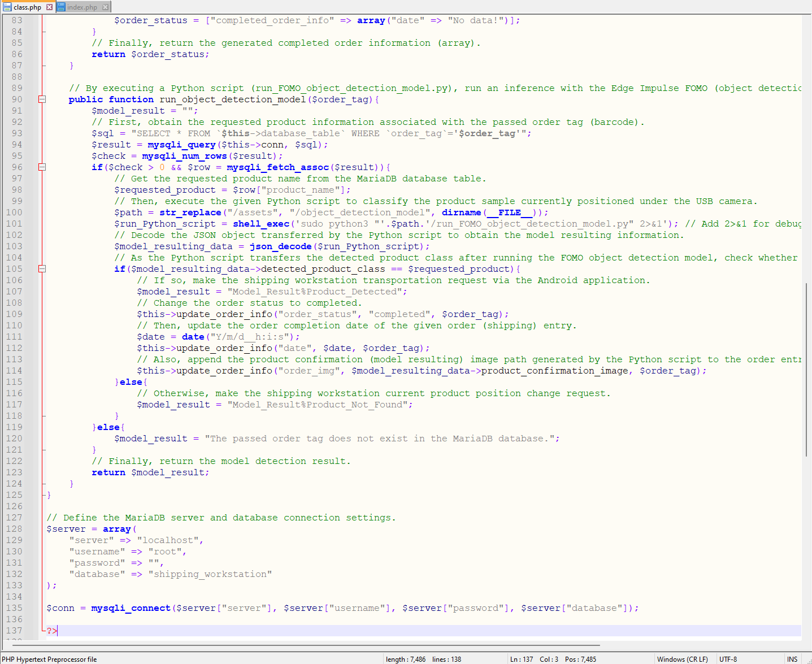Toggle the 'INS' insert mode indicator
Screen dimensions: 812x664
point(792,659)
